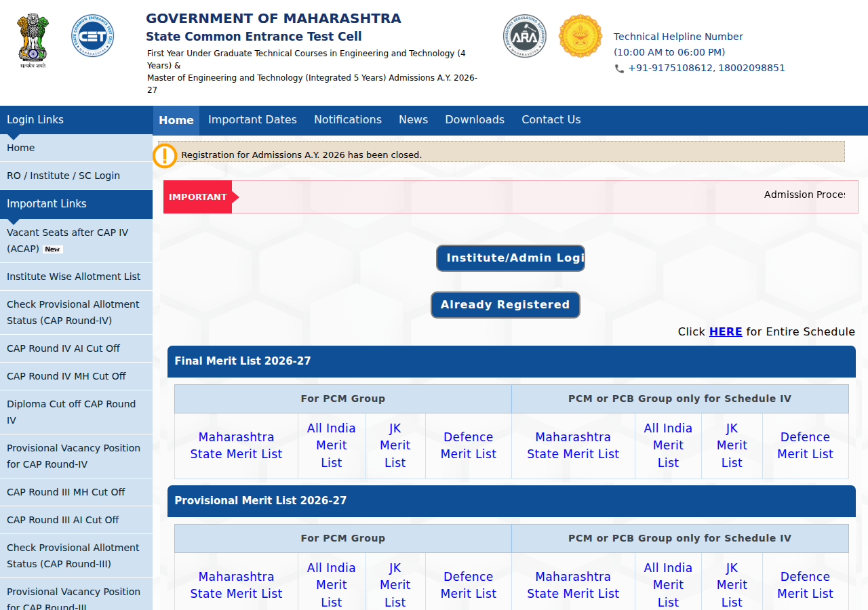Open the Home tab in navigation bar
This screenshot has width=868, height=610.
(176, 120)
